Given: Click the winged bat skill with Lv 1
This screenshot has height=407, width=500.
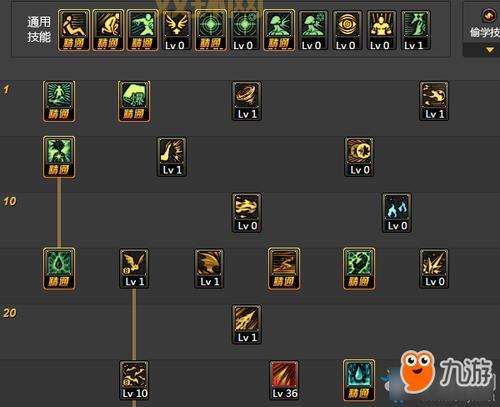Looking at the screenshot, I should (x=134, y=268).
